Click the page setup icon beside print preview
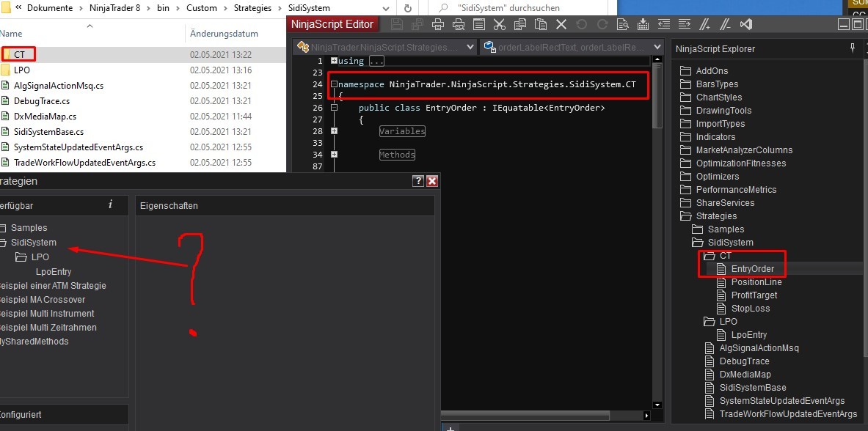The width and height of the screenshot is (868, 431). (x=479, y=23)
